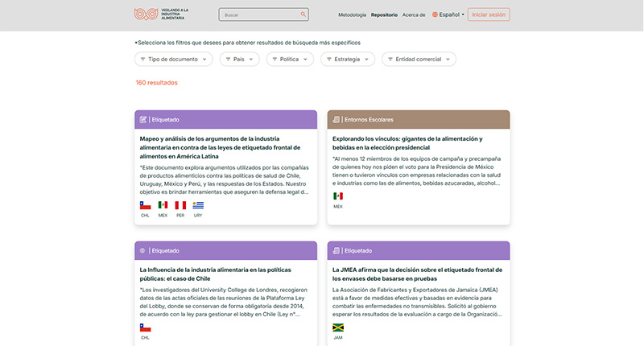Click the Uruguay flag icon labeled URY
The width and height of the screenshot is (644, 346).
click(198, 205)
